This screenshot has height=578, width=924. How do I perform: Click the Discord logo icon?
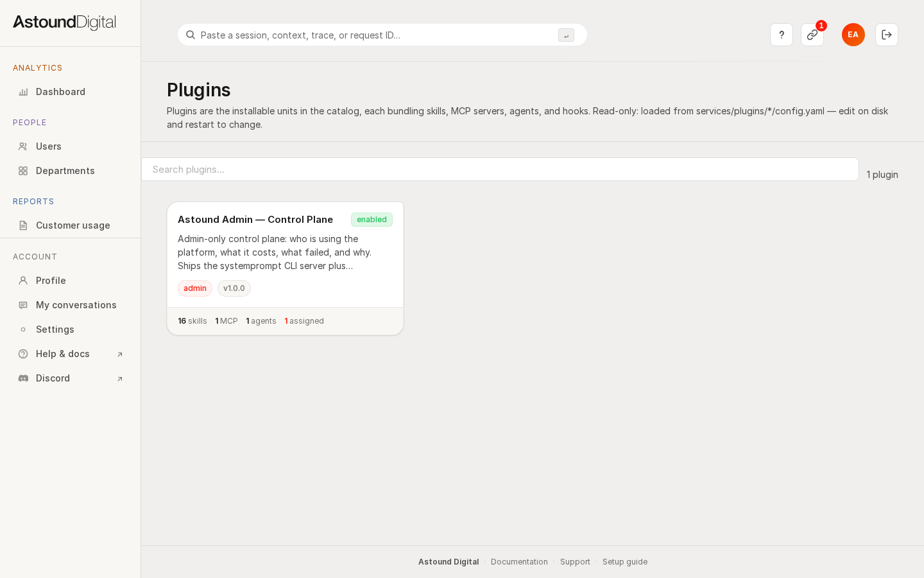23,378
